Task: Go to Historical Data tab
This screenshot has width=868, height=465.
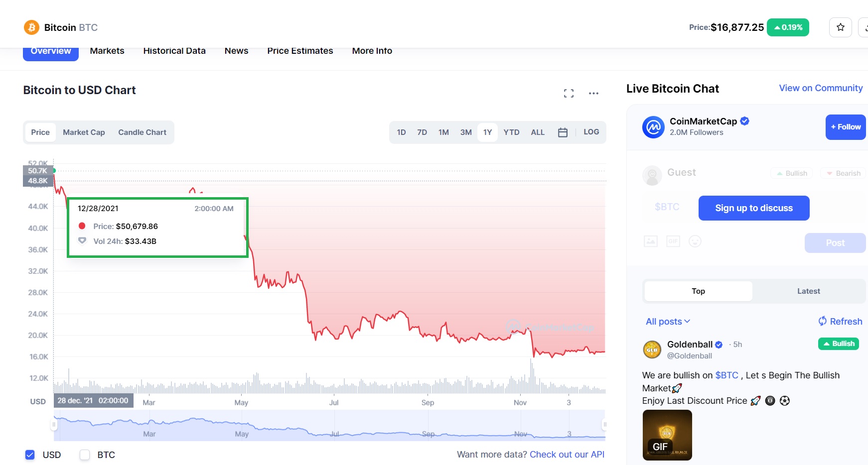Action: click(x=174, y=51)
